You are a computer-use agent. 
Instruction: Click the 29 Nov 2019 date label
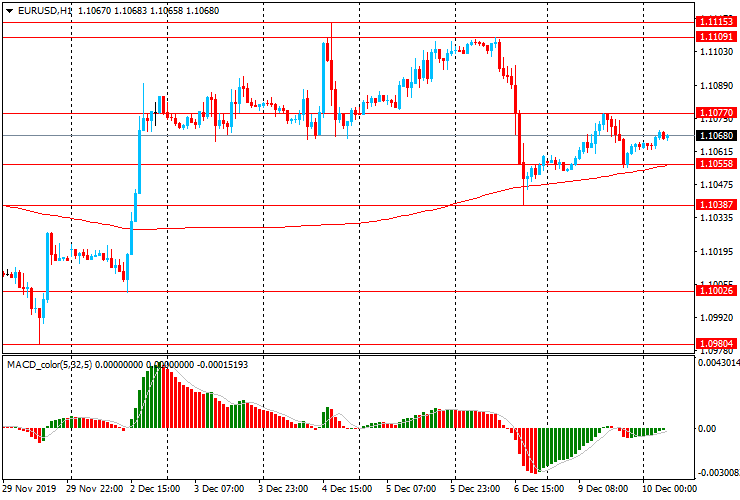tap(29, 489)
